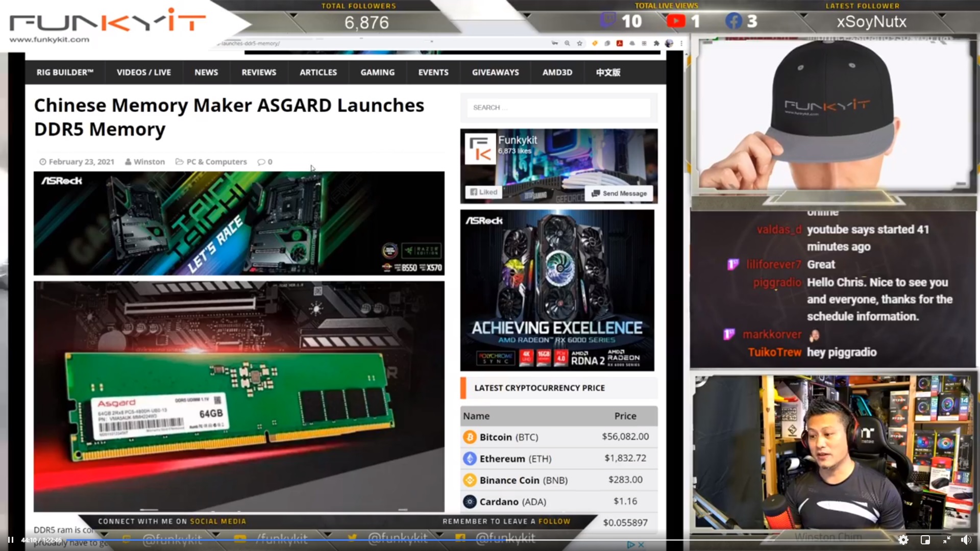The image size is (980, 551).
Task: Click the Facebook Liked button
Action: [x=483, y=192]
